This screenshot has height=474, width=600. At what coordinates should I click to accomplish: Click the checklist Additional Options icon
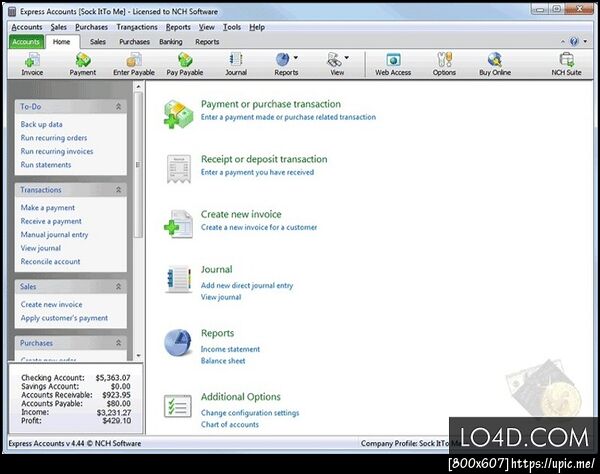(x=178, y=406)
